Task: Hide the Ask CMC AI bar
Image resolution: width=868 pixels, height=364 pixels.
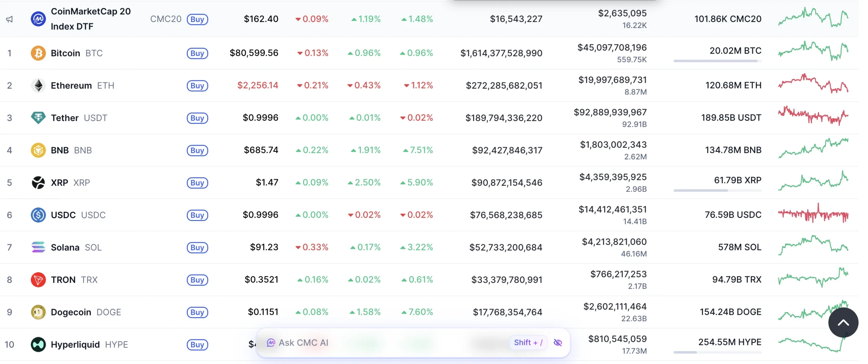Action: point(558,343)
